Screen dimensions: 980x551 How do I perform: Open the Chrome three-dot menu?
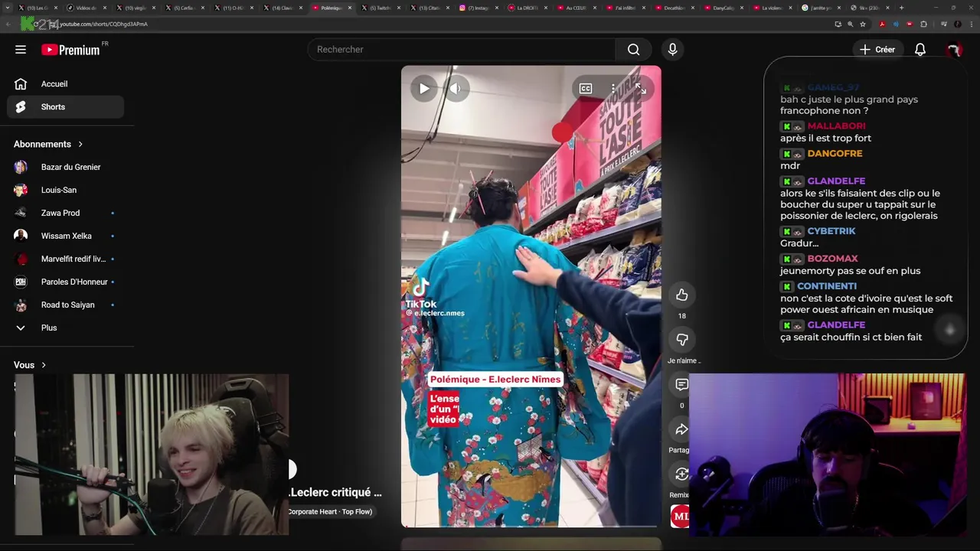971,24
